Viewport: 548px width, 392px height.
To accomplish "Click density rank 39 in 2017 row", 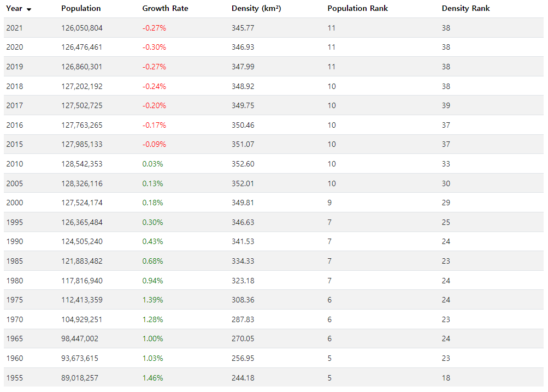I will coord(446,105).
